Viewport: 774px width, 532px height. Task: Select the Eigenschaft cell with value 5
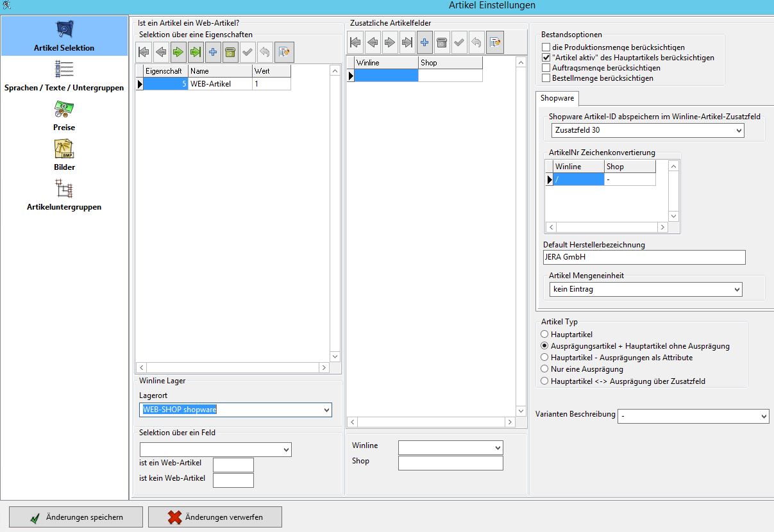(165, 84)
